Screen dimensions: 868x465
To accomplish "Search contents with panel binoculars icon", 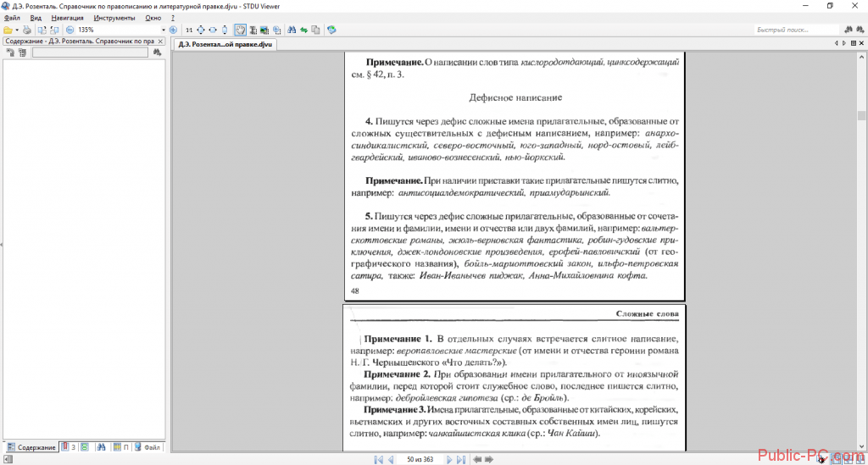I will point(157,53).
